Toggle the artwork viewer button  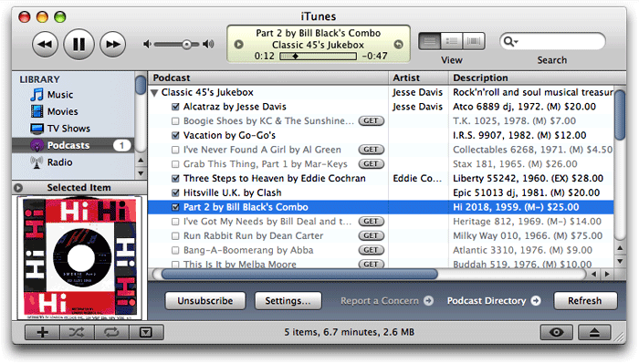tap(146, 333)
